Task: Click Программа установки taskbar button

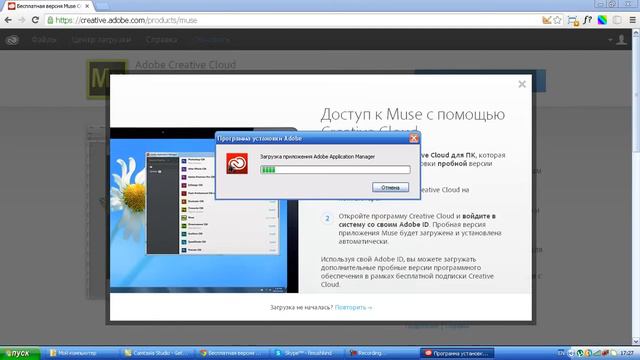Action: (x=457, y=353)
